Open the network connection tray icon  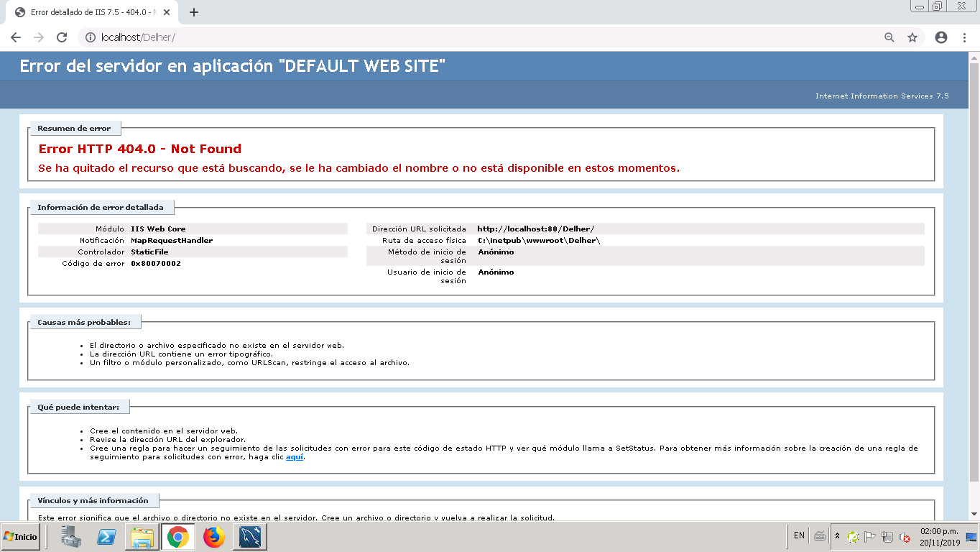[888, 536]
